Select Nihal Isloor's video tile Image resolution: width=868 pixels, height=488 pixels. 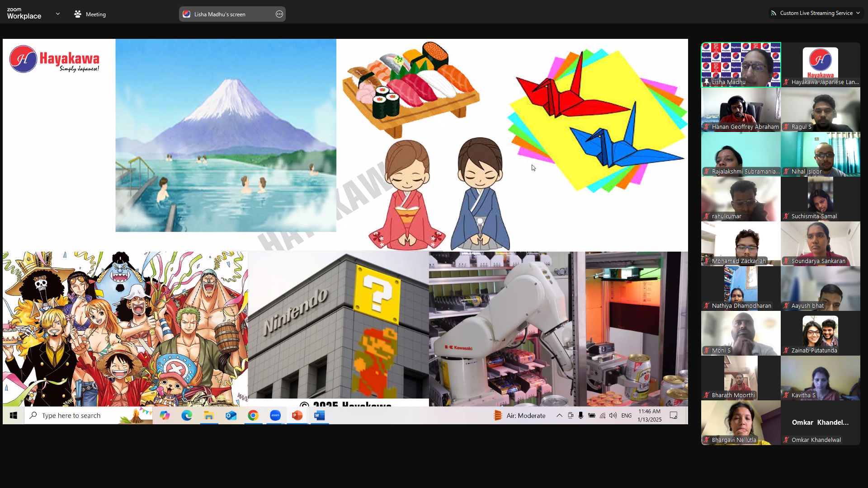click(821, 154)
